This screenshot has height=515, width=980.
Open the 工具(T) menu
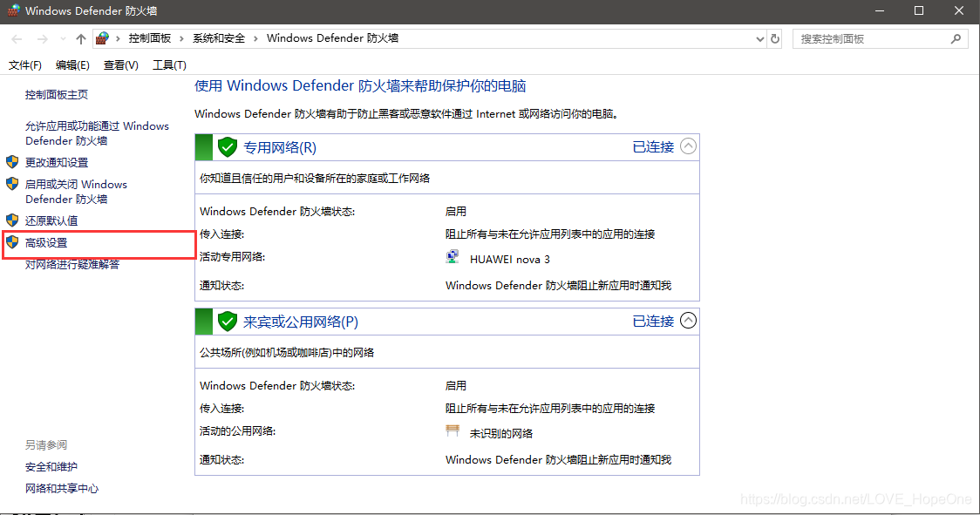pos(169,65)
